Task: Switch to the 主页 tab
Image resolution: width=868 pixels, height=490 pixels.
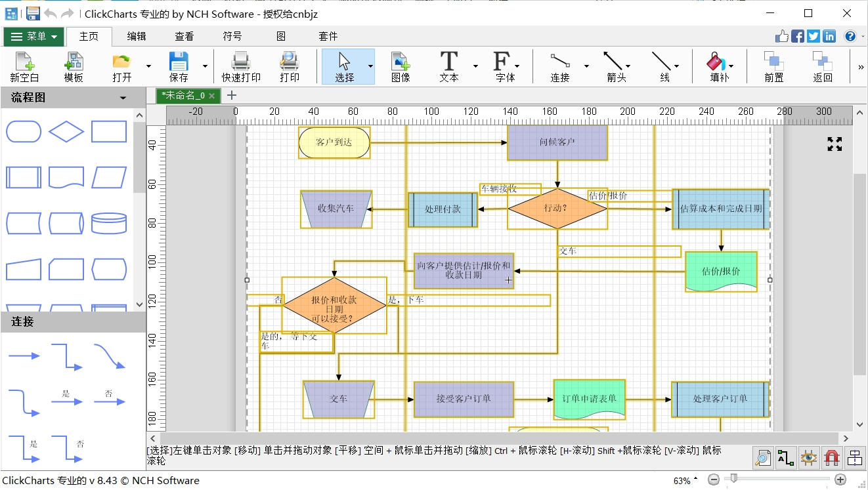Action: 89,37
